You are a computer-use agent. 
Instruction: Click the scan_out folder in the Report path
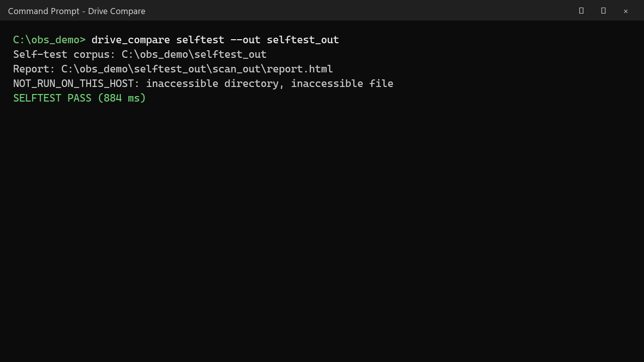[236, 69]
